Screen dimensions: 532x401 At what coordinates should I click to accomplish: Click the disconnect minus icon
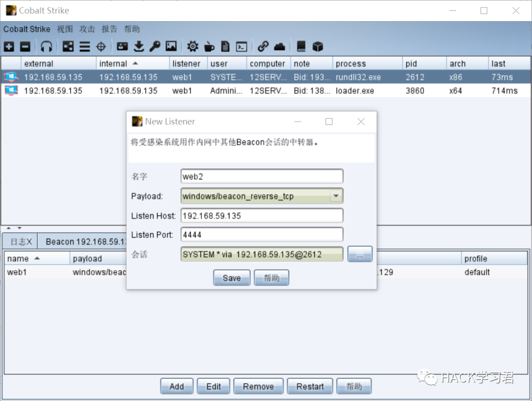tap(25, 46)
